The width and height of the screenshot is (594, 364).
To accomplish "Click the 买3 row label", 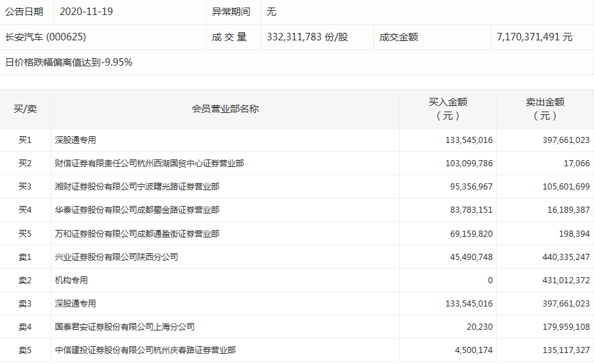I will [x=25, y=187].
